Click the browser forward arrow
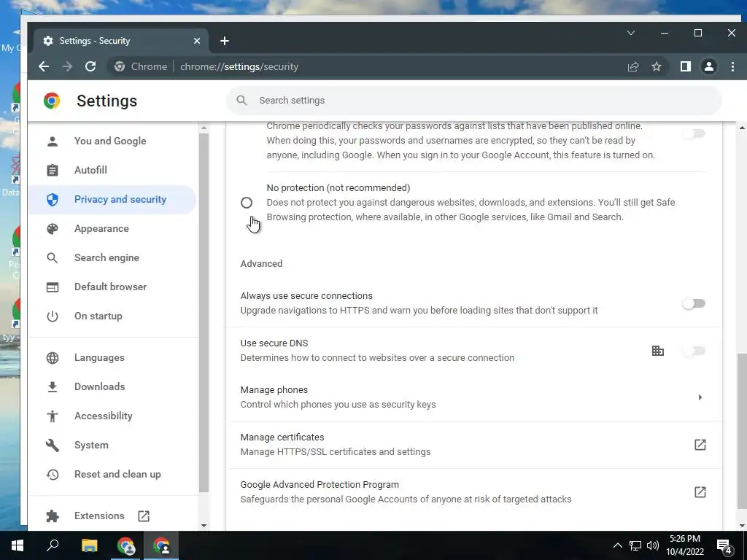This screenshot has width=747, height=560. click(x=67, y=66)
